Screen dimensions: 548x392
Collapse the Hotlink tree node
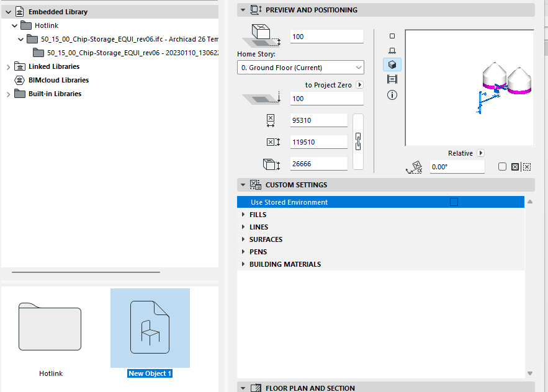pyautogui.click(x=14, y=25)
